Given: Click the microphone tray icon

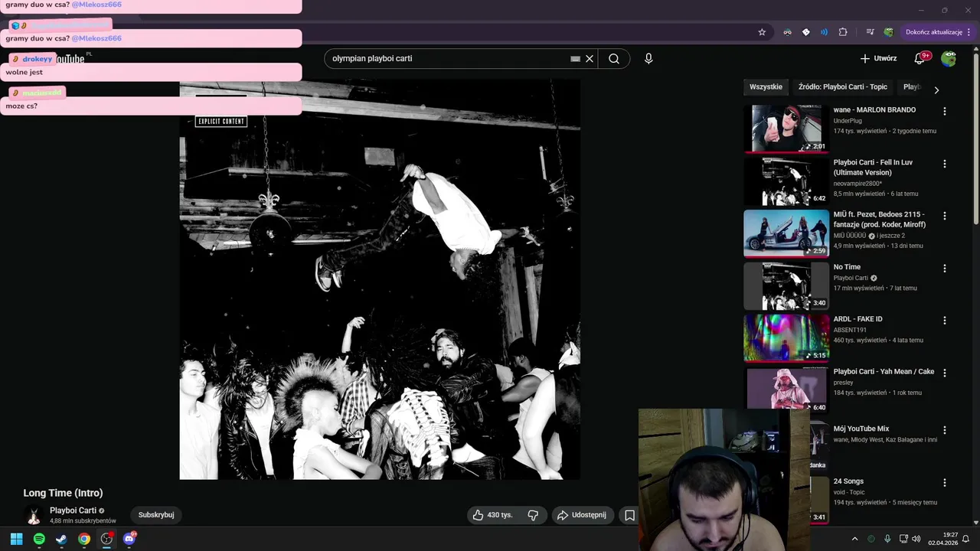Looking at the screenshot, I should (x=887, y=539).
